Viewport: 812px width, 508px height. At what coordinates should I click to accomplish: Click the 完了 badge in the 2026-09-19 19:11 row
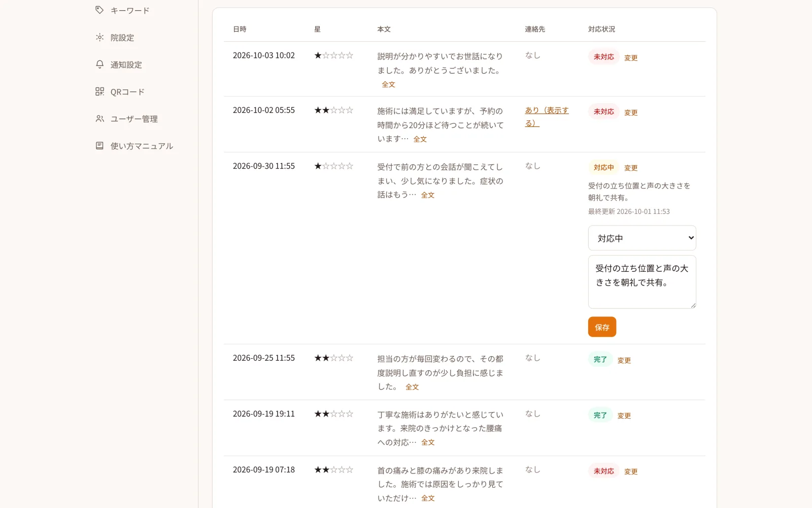coord(600,415)
